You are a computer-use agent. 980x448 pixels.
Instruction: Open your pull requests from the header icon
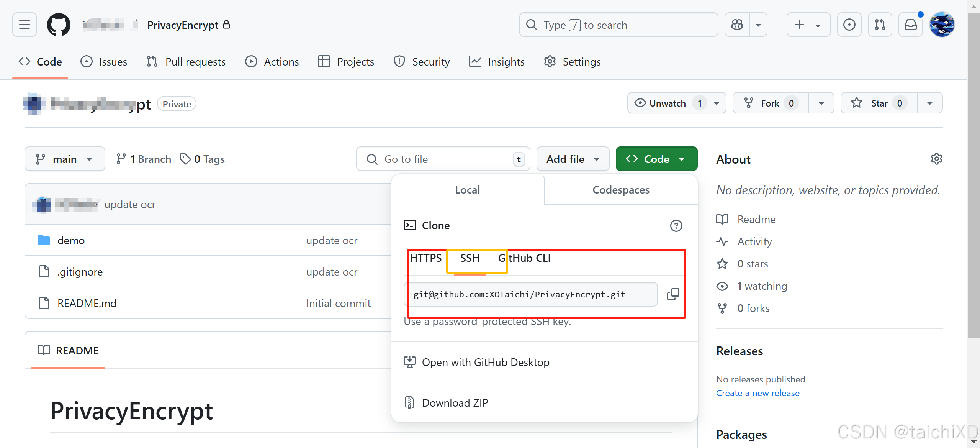point(879,24)
